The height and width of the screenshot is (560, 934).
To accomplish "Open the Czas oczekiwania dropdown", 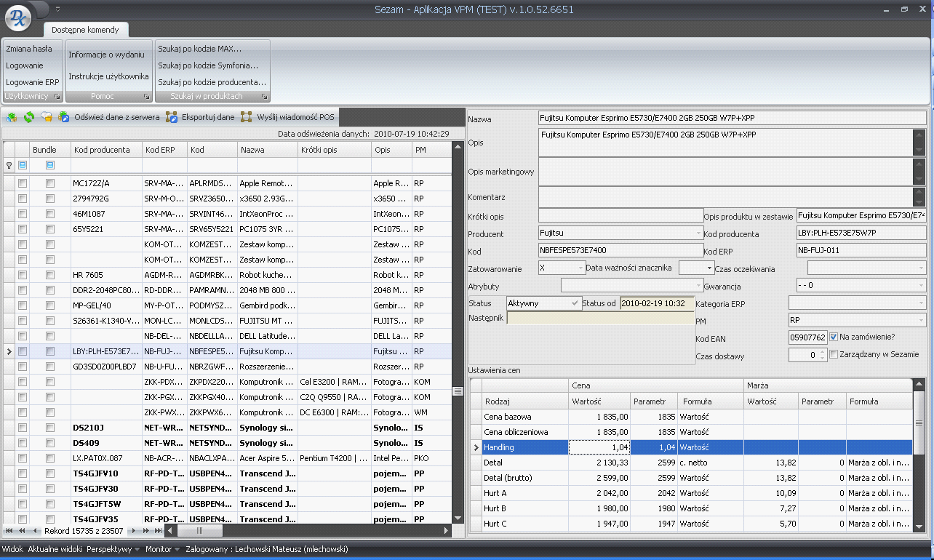I will pos(921,268).
